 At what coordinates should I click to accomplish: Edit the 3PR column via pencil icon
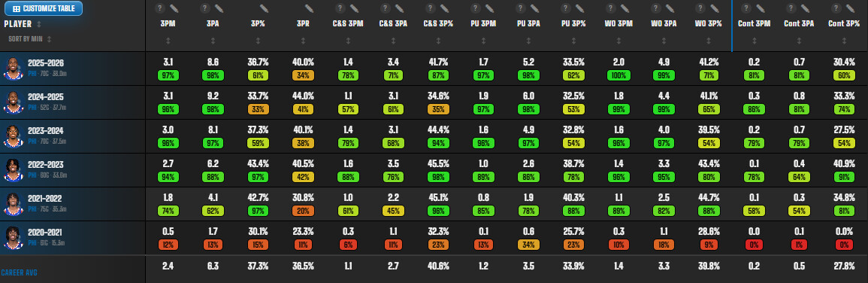pos(310,8)
